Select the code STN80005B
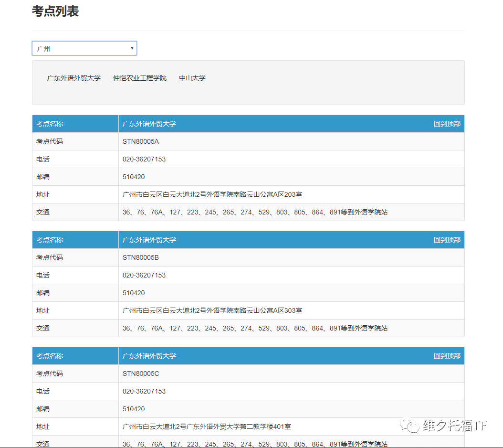This screenshot has width=503, height=448. [140, 257]
